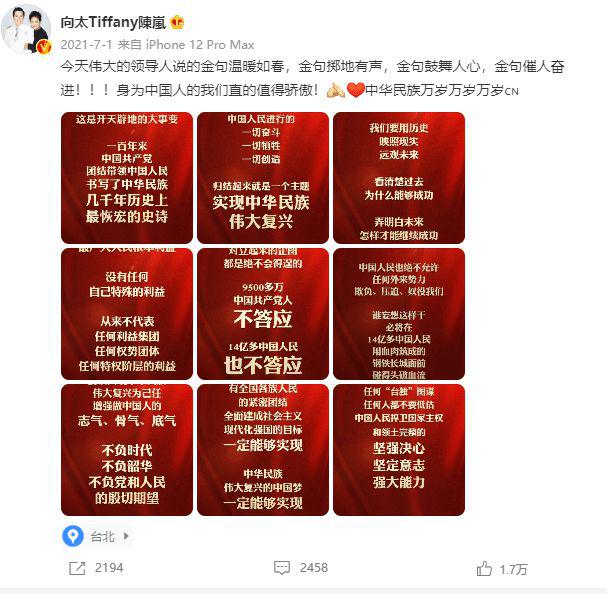The height and width of the screenshot is (594, 607).
Task: Click the repost share icon
Action: pyautogui.click(x=77, y=568)
